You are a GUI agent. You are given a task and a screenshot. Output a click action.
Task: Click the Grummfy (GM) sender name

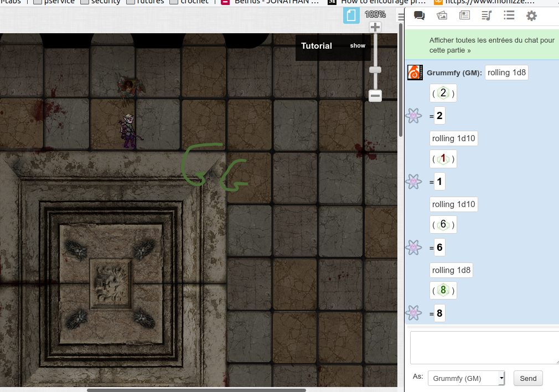pyautogui.click(x=454, y=73)
